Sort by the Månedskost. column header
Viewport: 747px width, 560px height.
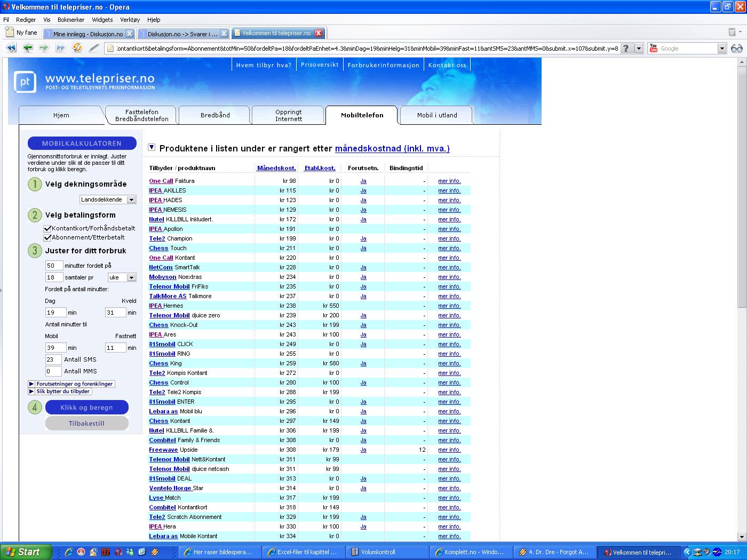(276, 168)
